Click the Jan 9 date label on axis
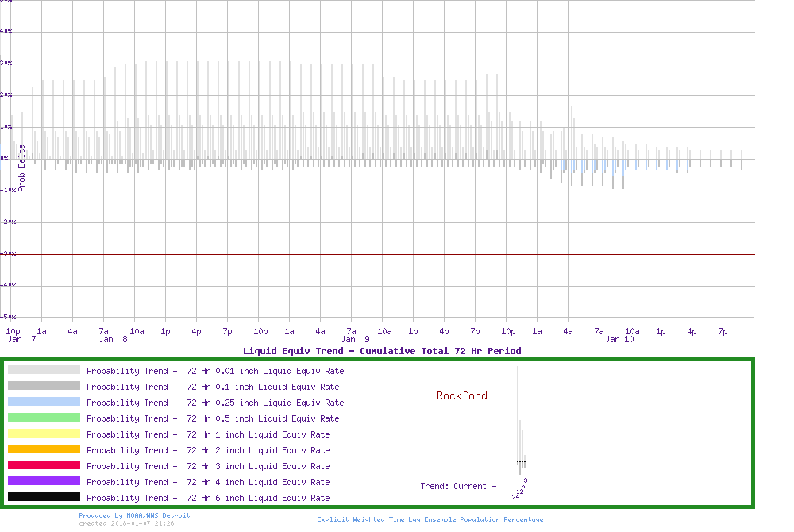794x532 pixels. 355,339
